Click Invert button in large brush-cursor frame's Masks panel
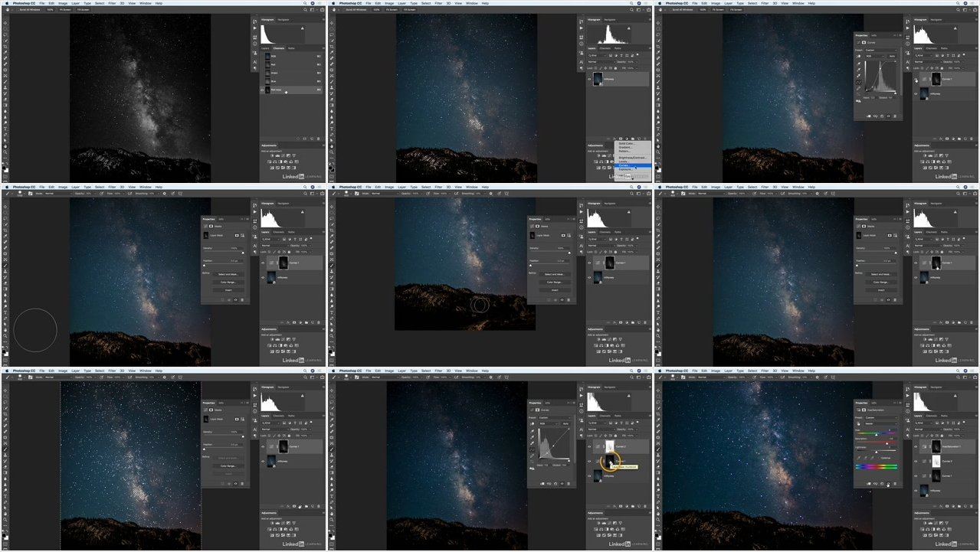 pyautogui.click(x=228, y=290)
